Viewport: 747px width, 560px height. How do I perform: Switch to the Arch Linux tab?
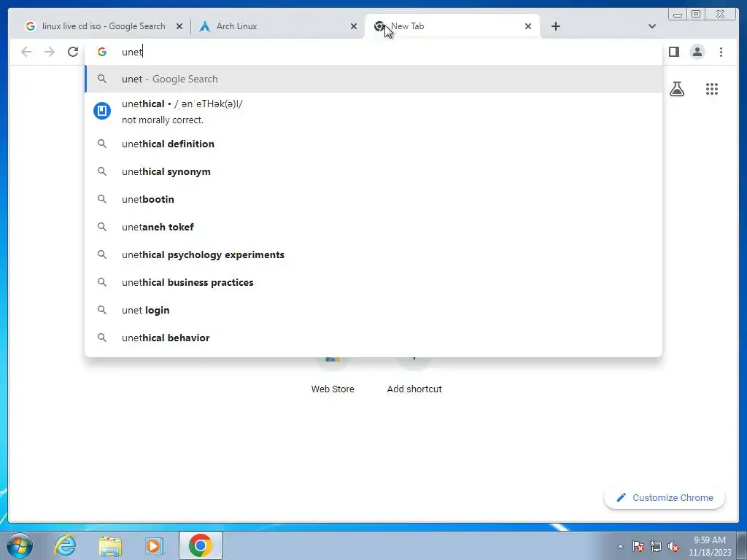click(278, 26)
